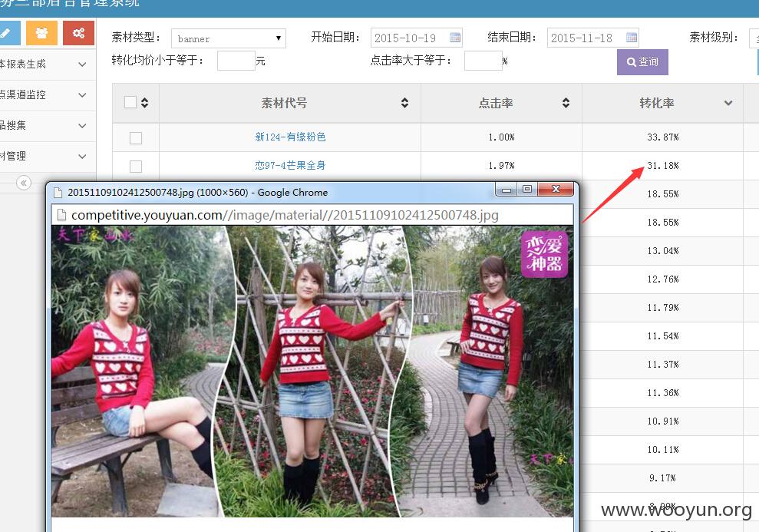Click the 13.04% conversion rate cell

pos(662,251)
